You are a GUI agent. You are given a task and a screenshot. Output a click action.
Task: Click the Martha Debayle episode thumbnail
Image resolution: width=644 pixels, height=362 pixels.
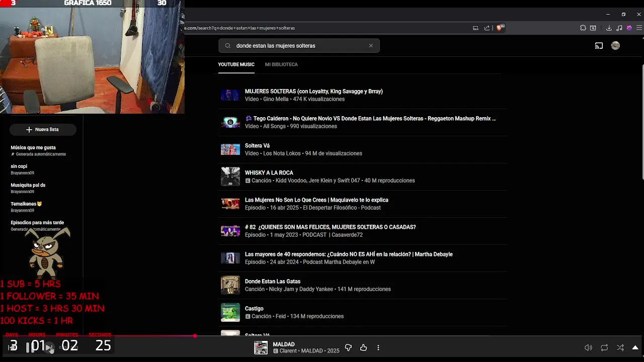coord(230,258)
